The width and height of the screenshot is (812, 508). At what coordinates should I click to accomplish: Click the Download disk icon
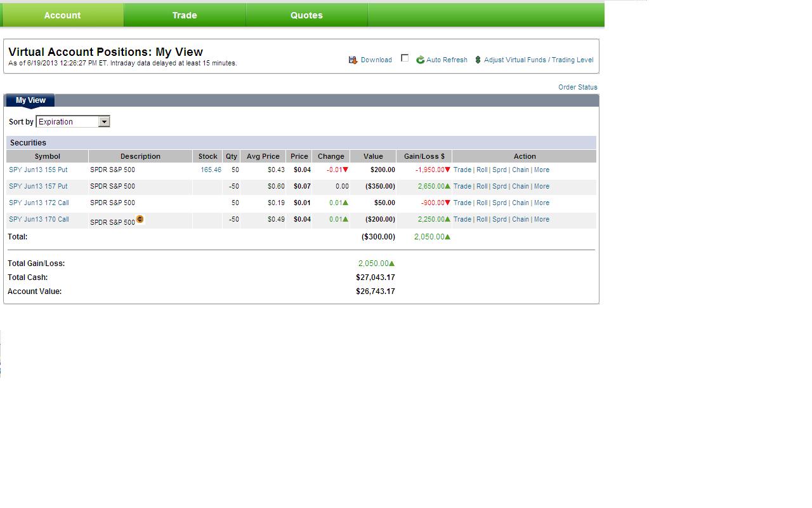(x=353, y=60)
